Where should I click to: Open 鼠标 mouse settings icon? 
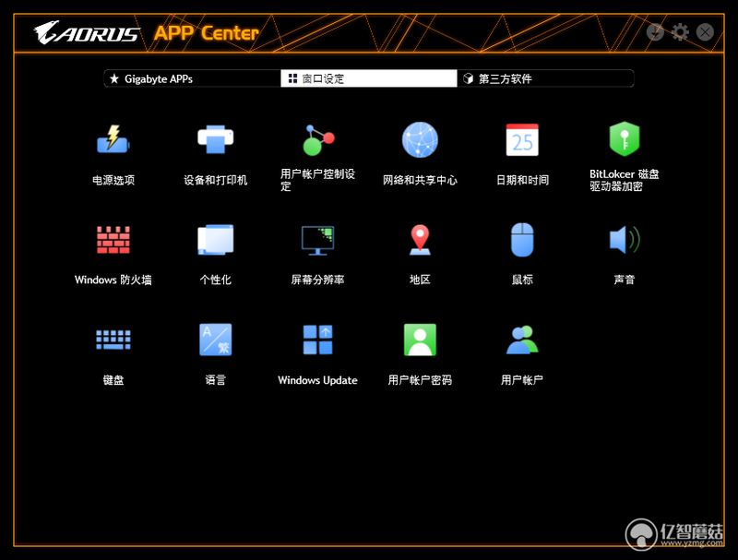522,240
